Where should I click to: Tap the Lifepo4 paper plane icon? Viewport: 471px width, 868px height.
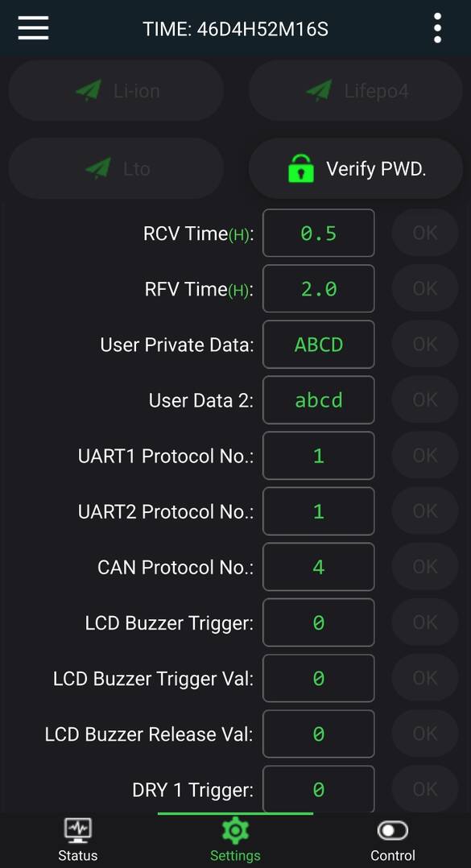tap(320, 90)
